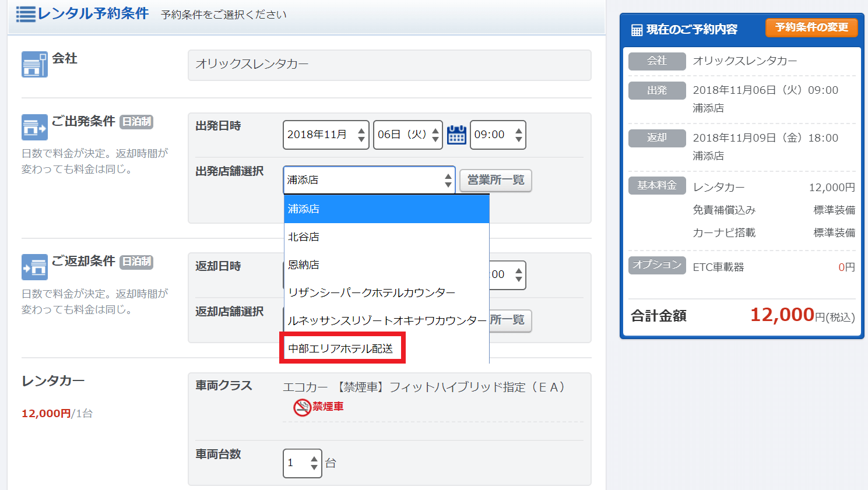Screen dimensions: 868x490
Task: Open the departure day dropdown 06日(火)
Action: coord(407,135)
